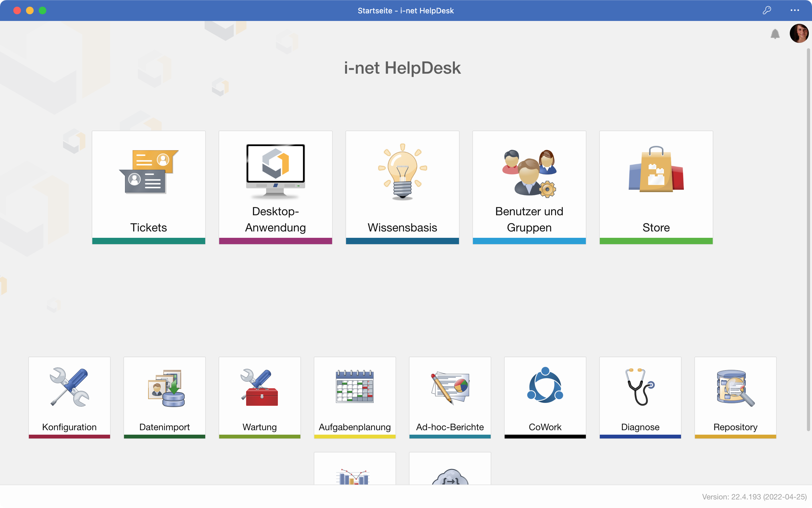
Task: Open the Konfiguration tools tile
Action: [69, 398]
